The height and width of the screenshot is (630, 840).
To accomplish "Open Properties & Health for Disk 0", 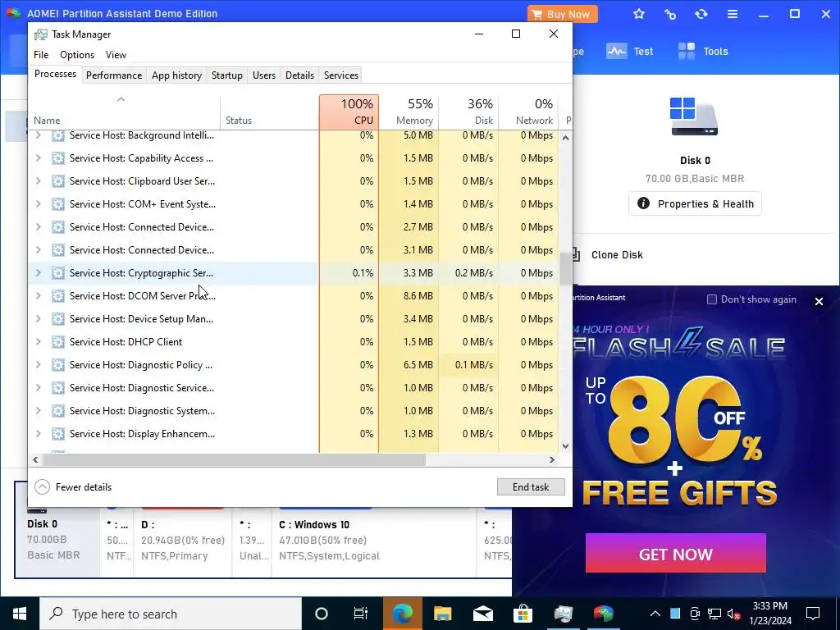I will (695, 203).
